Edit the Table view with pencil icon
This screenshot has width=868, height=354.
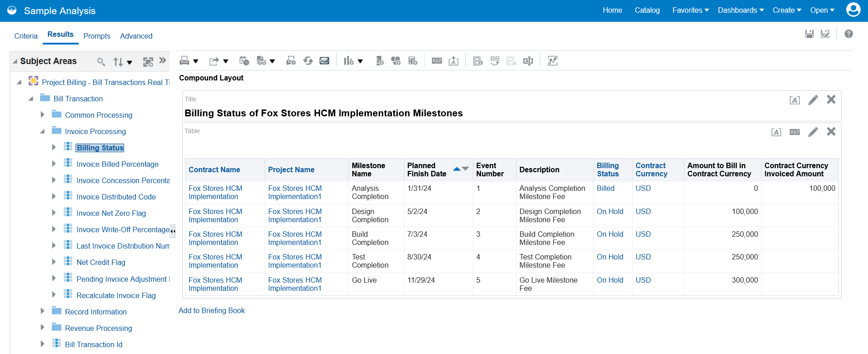click(x=813, y=132)
